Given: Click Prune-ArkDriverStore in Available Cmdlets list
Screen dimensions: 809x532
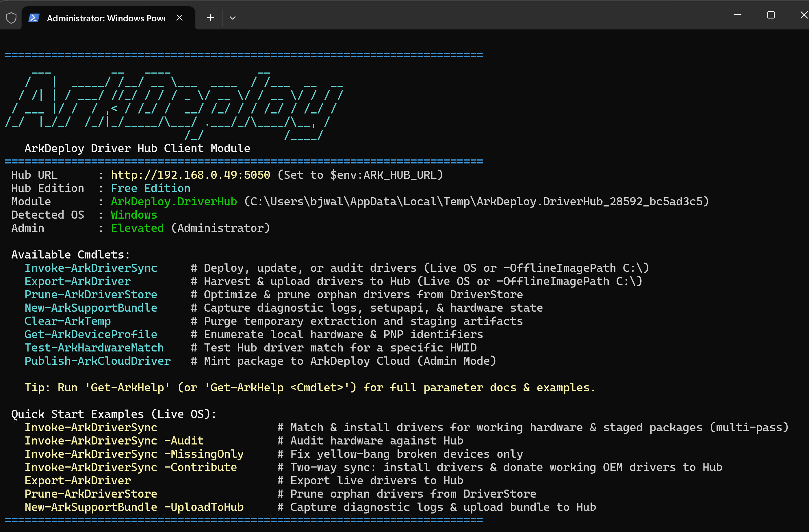Looking at the screenshot, I should point(91,294).
